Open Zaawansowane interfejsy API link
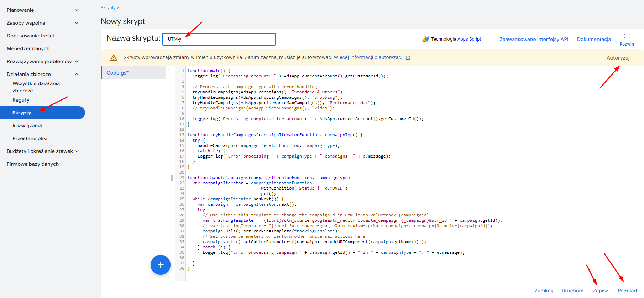This screenshot has height=298, width=644. tap(534, 39)
